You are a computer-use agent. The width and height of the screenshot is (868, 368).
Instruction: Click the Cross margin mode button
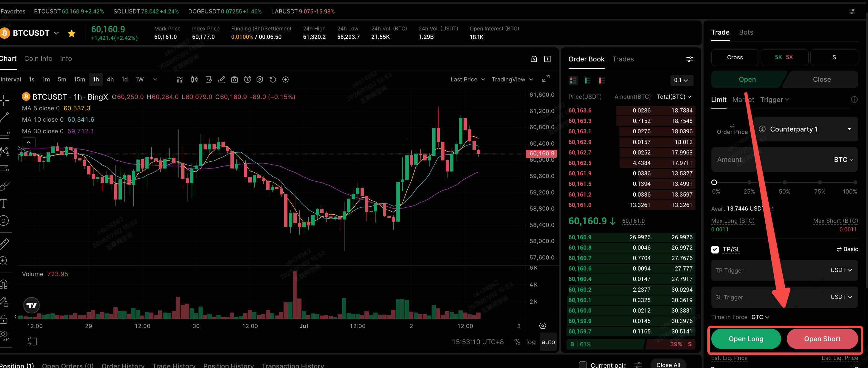click(735, 57)
